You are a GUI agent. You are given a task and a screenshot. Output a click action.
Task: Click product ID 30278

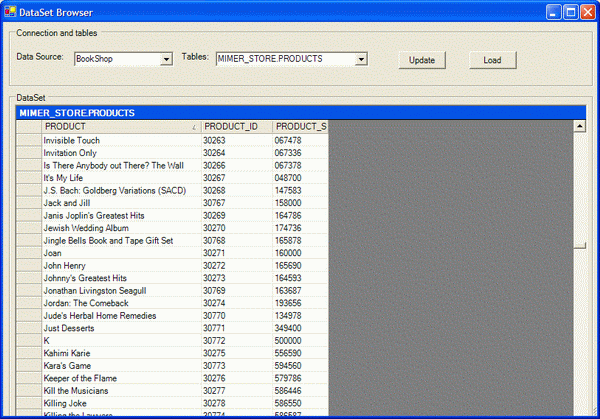(236, 403)
